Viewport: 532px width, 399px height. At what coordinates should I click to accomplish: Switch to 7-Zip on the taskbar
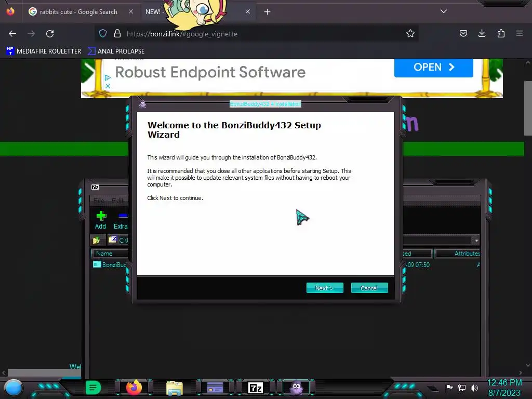coord(256,388)
